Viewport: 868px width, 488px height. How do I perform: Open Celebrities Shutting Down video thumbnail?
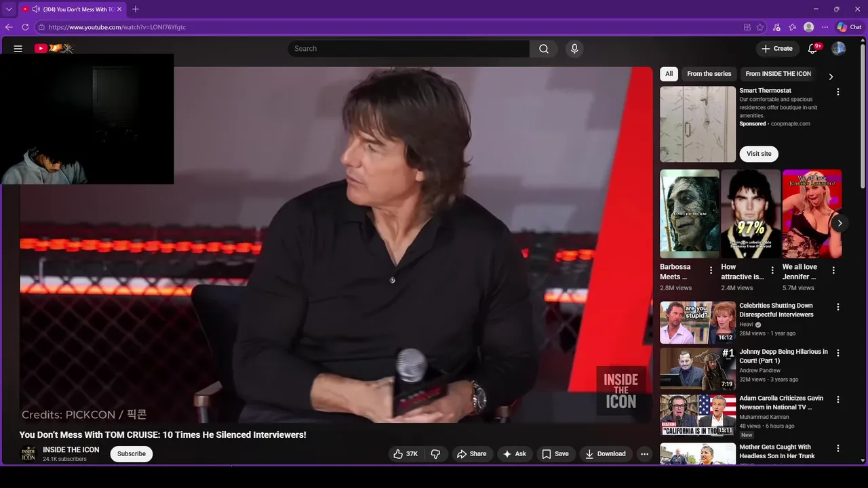click(x=698, y=323)
